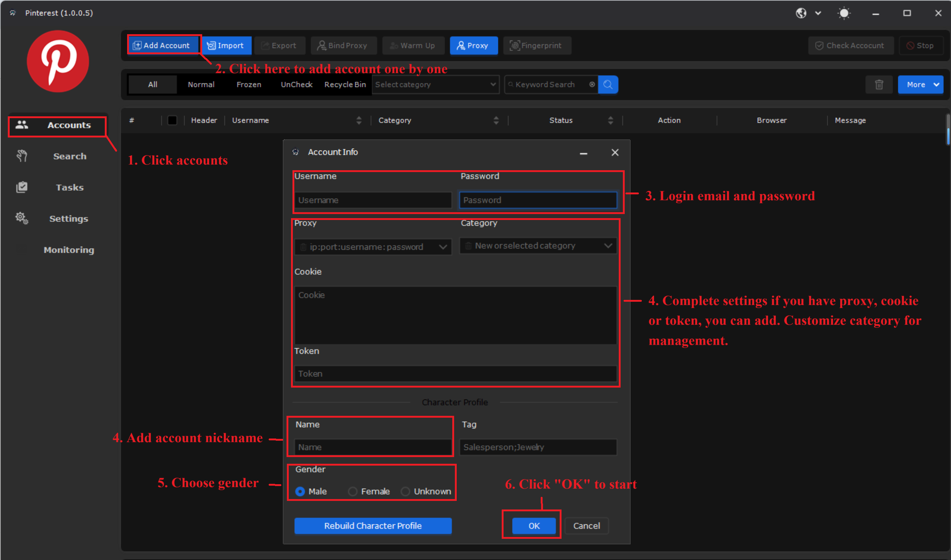Click the Message column header
This screenshot has height=560, width=951.
pos(850,120)
